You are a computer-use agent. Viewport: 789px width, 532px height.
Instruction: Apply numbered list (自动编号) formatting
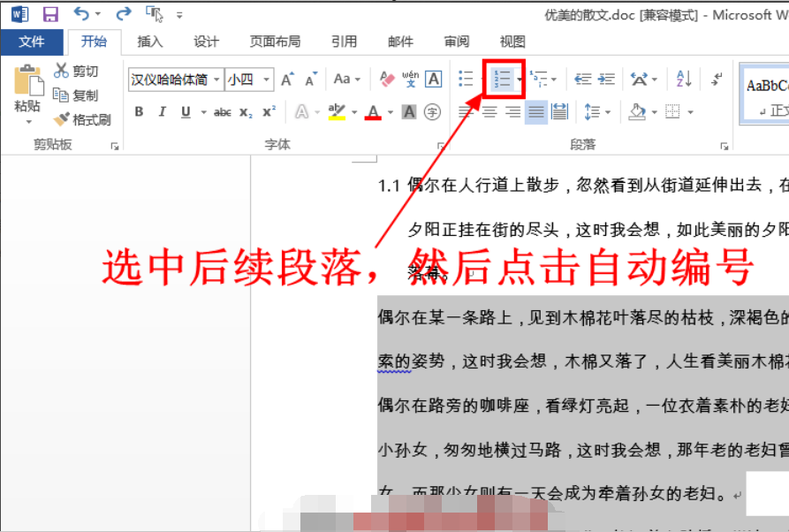coord(501,78)
